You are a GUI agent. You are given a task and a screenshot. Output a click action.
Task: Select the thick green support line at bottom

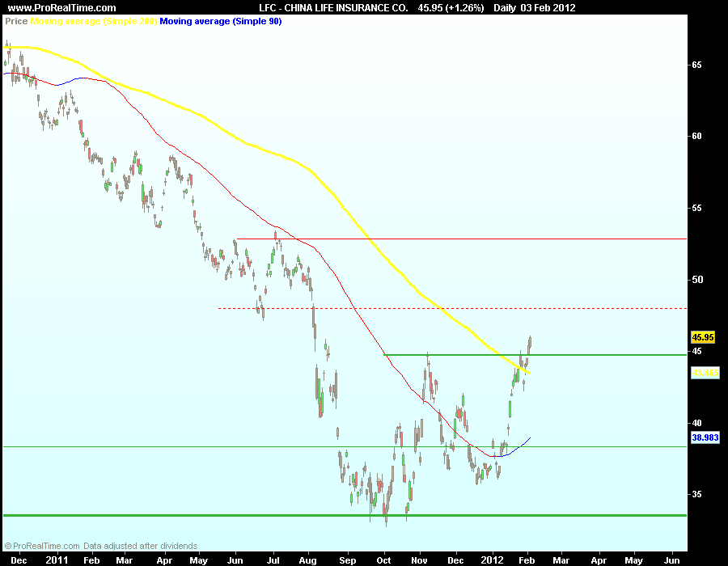[345, 515]
